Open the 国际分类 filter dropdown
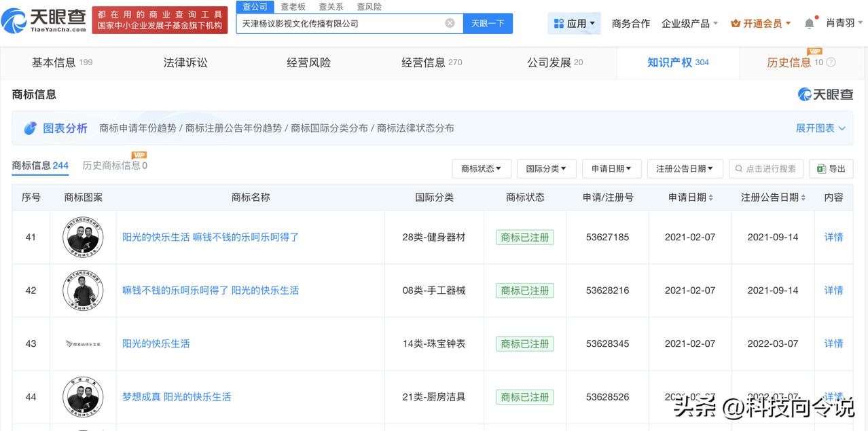The image size is (868, 431). click(x=547, y=169)
